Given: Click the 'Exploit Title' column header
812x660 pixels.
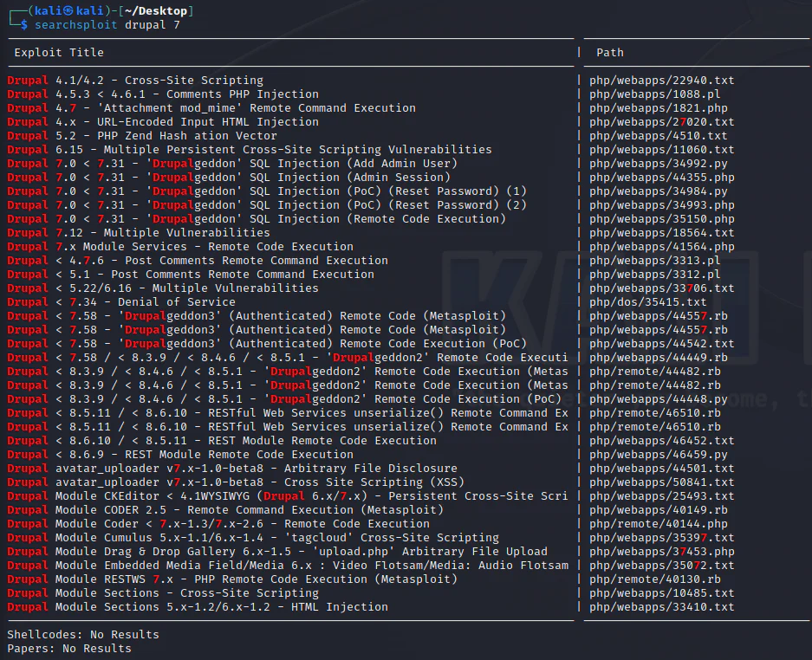Looking at the screenshot, I should 59,53.
